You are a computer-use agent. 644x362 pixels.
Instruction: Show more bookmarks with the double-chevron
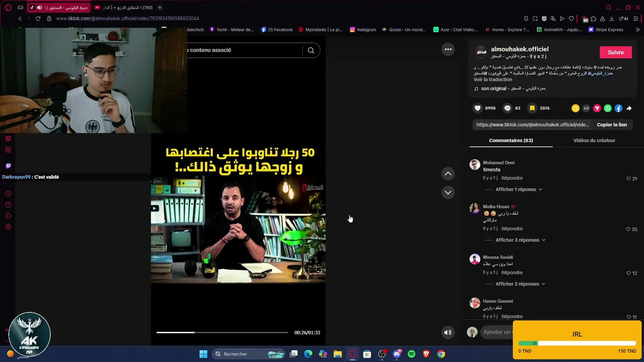(x=637, y=30)
